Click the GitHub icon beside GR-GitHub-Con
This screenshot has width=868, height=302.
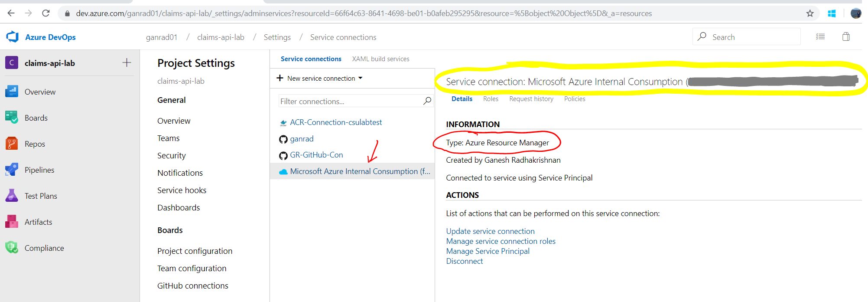(x=283, y=155)
